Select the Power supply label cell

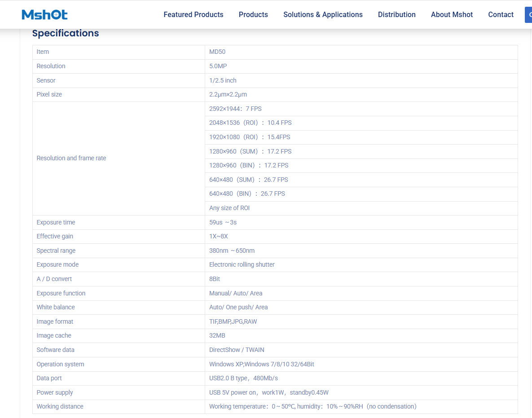pyautogui.click(x=119, y=392)
